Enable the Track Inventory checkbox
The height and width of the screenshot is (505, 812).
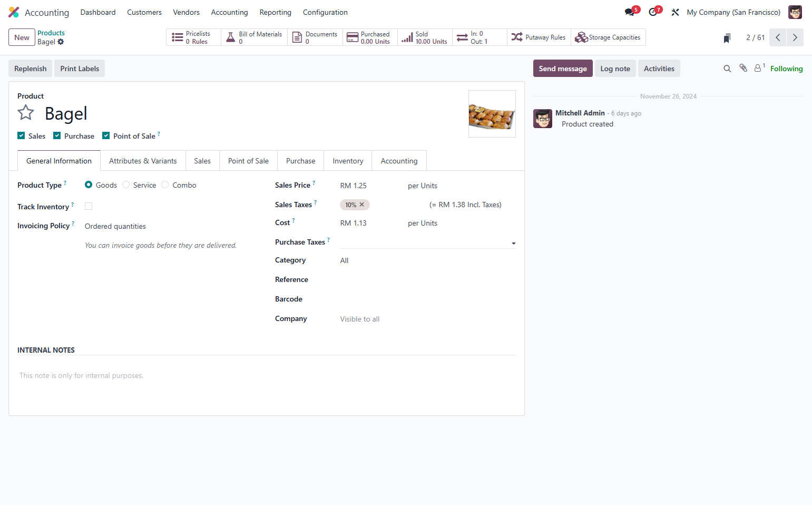[89, 206]
